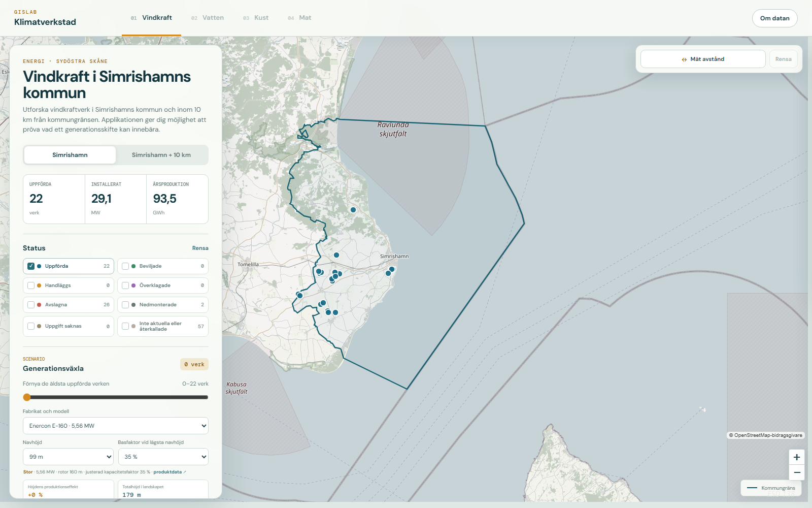Go to the Kust tab
The width and height of the screenshot is (812, 508).
click(x=256, y=18)
